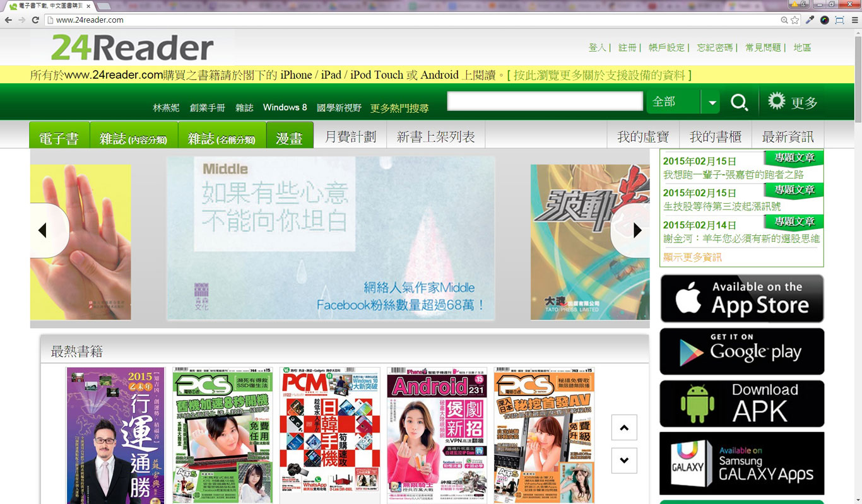Click the eyedropper extension icon

[810, 20]
